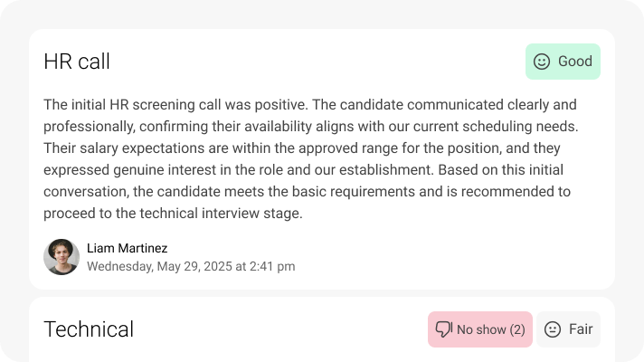Click the No show (2) label text
Image resolution: width=644 pixels, height=362 pixels.
(490, 329)
